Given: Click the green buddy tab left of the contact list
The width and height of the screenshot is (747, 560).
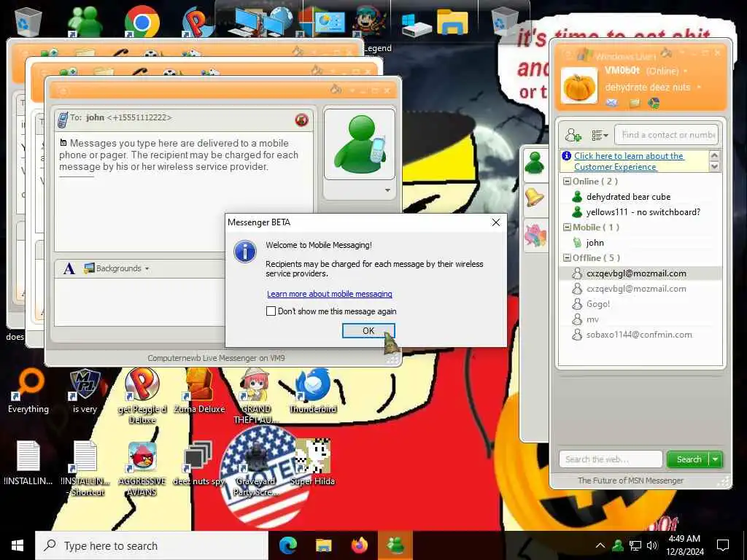Looking at the screenshot, I should tap(535, 163).
